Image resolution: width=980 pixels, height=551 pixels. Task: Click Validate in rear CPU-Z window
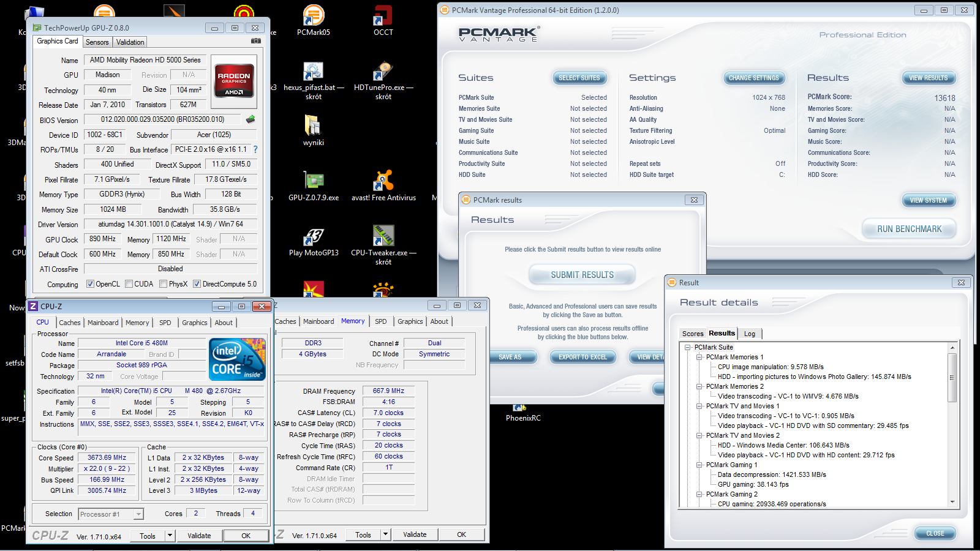415,534
